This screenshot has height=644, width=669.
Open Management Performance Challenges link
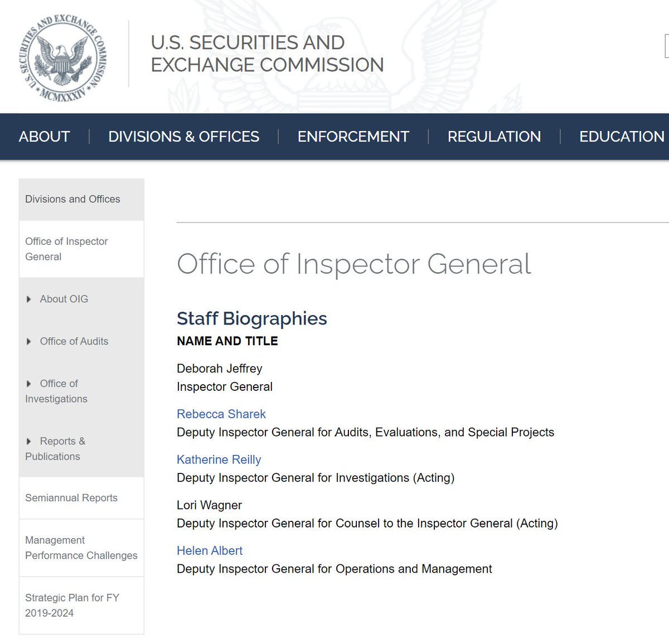[x=81, y=548]
